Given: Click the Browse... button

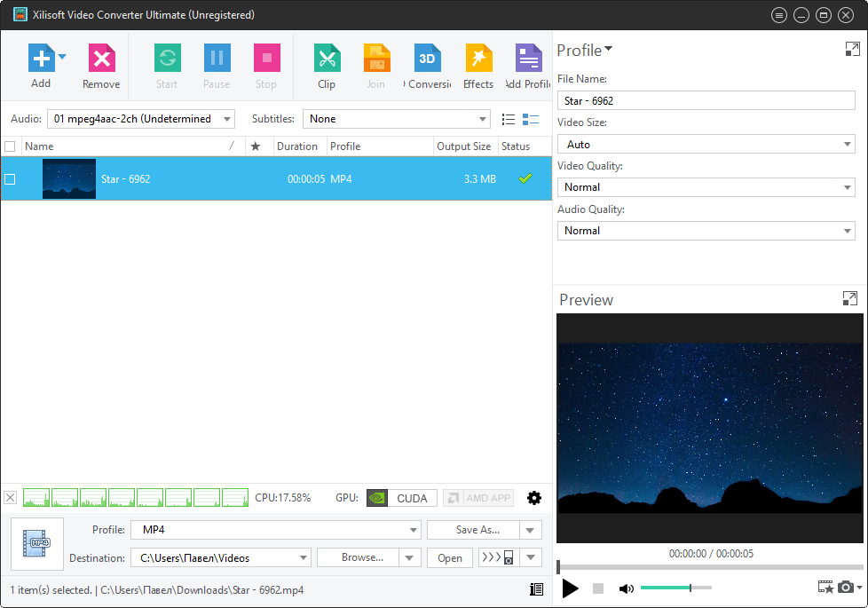Looking at the screenshot, I should click(x=359, y=557).
